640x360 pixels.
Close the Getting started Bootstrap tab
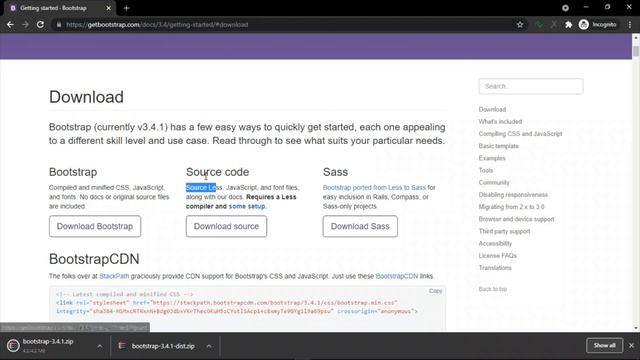coord(108,8)
